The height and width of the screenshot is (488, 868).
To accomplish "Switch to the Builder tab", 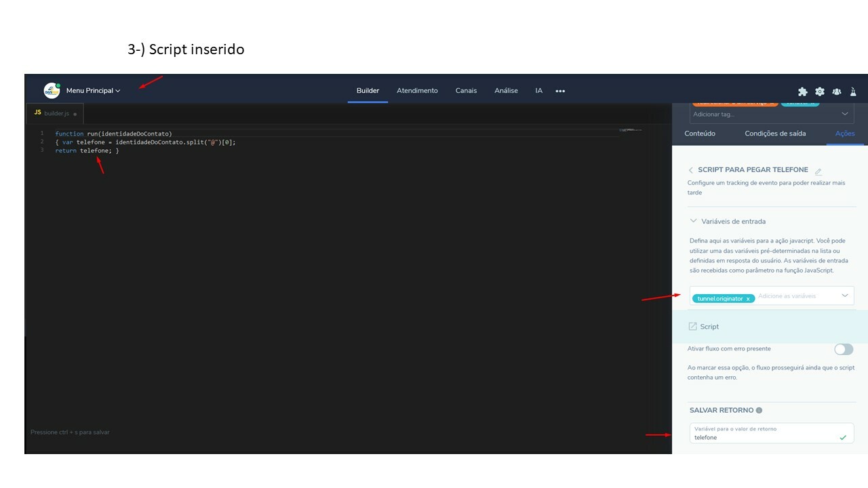I will click(x=368, y=91).
